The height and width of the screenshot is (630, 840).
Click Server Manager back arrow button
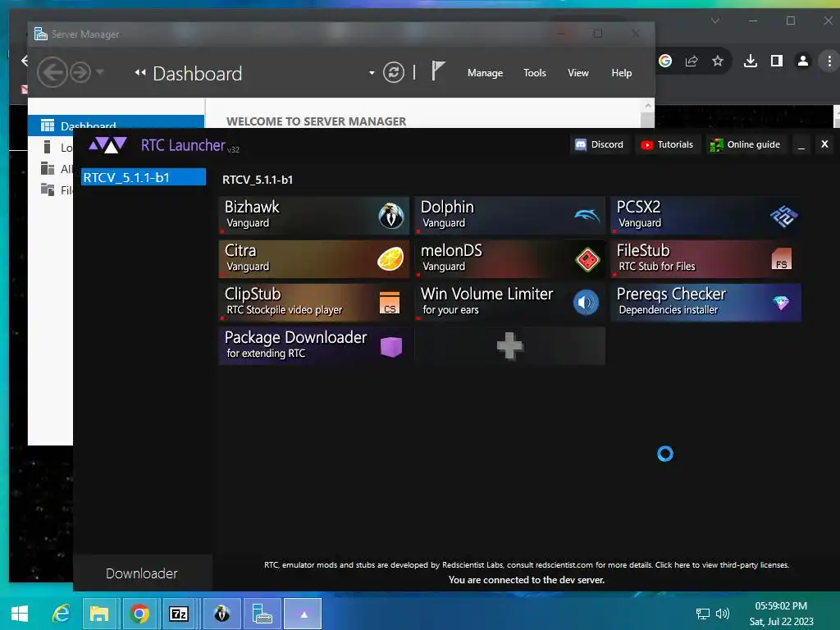[52, 72]
